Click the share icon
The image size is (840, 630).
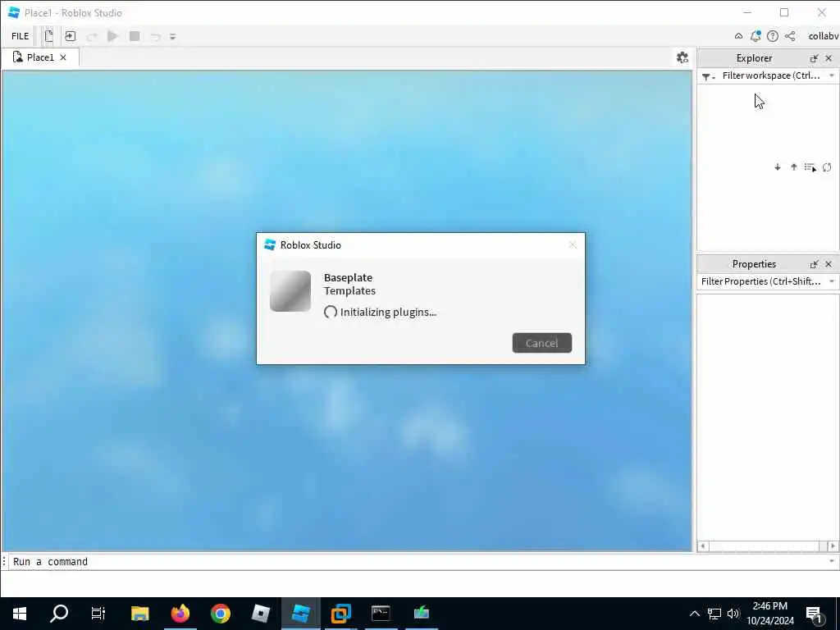click(790, 36)
